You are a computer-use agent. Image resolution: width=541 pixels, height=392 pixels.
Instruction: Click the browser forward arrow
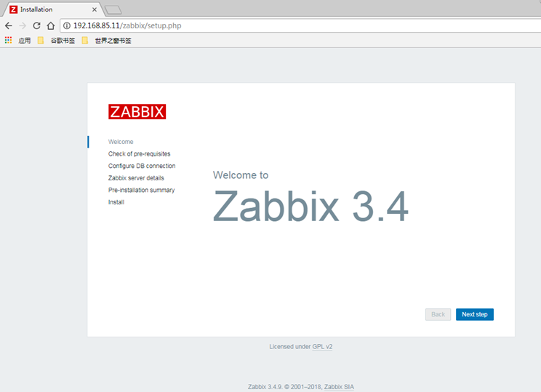pos(23,25)
